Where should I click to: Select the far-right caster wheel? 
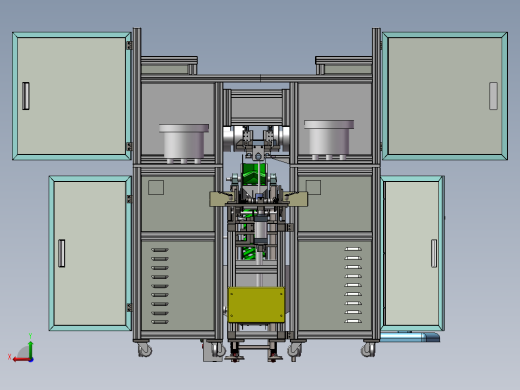coord(368,350)
